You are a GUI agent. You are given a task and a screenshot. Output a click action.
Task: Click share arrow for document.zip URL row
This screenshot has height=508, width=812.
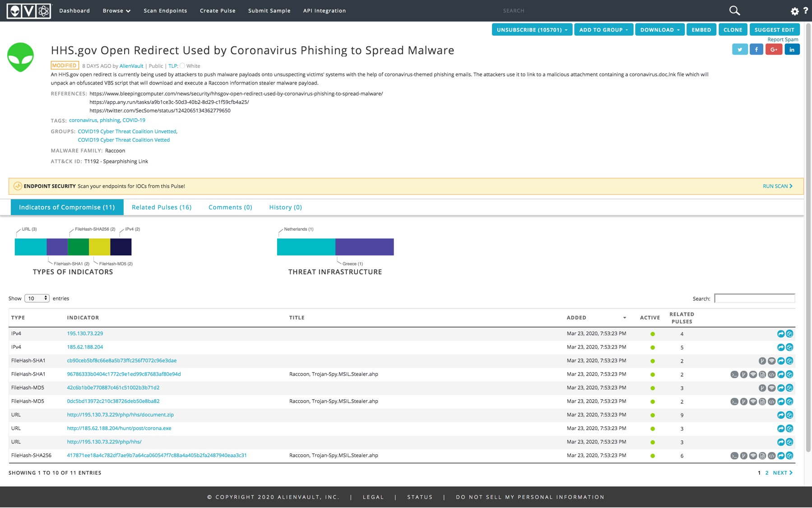pos(780,415)
